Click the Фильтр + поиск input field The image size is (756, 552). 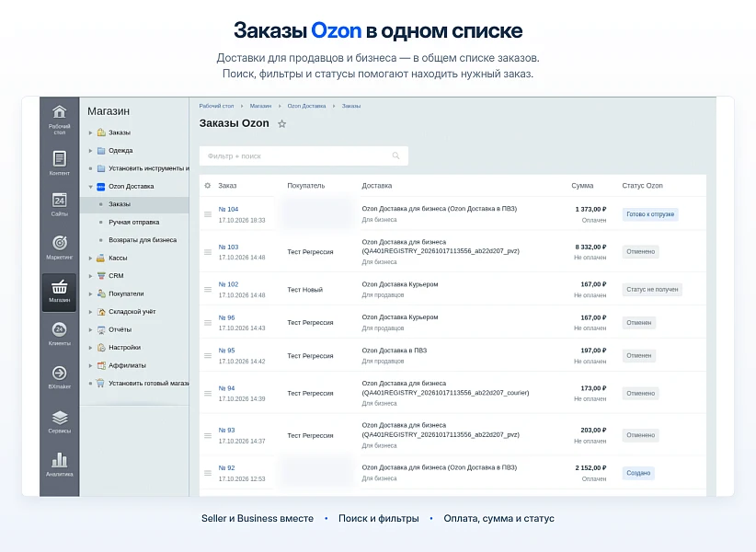tap(304, 155)
